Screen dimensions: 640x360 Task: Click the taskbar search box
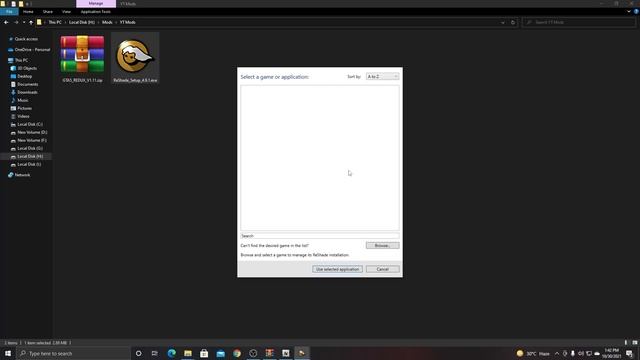click(x=73, y=353)
